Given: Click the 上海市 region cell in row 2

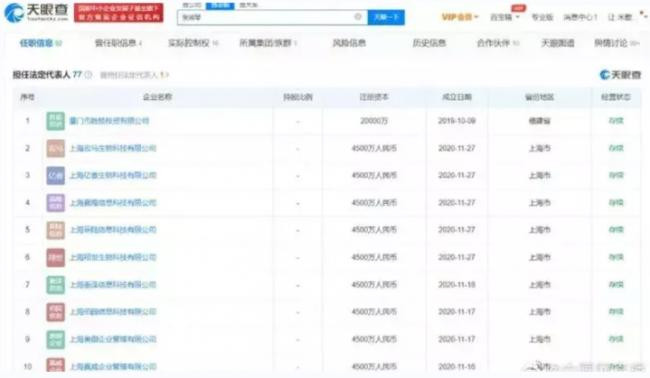Looking at the screenshot, I should point(540,148).
